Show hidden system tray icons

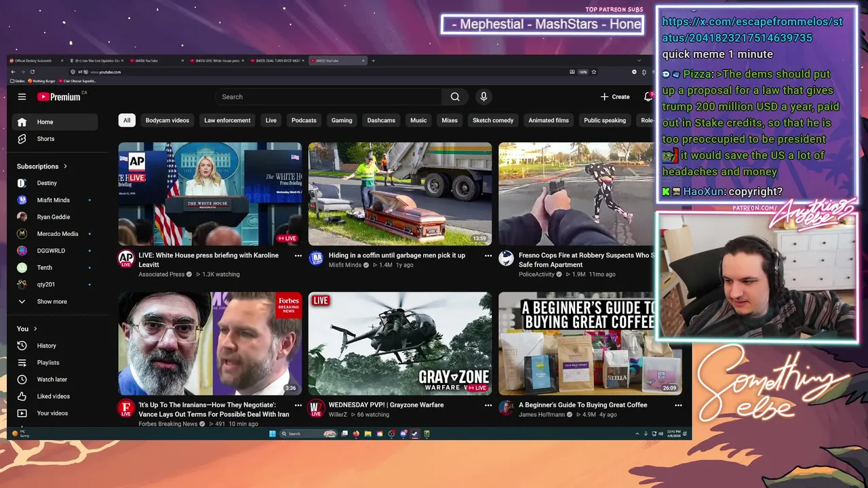pos(637,434)
